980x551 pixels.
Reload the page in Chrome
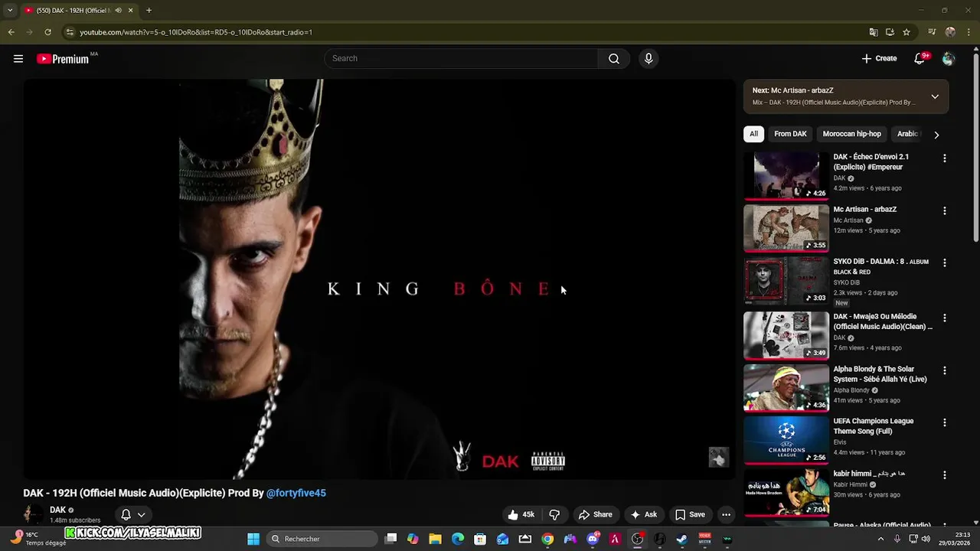(47, 32)
